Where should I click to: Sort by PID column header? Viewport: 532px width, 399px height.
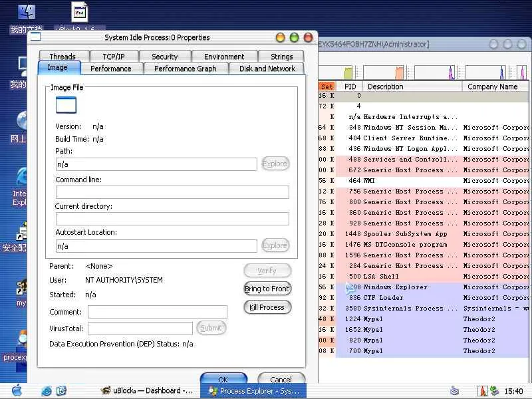350,86
